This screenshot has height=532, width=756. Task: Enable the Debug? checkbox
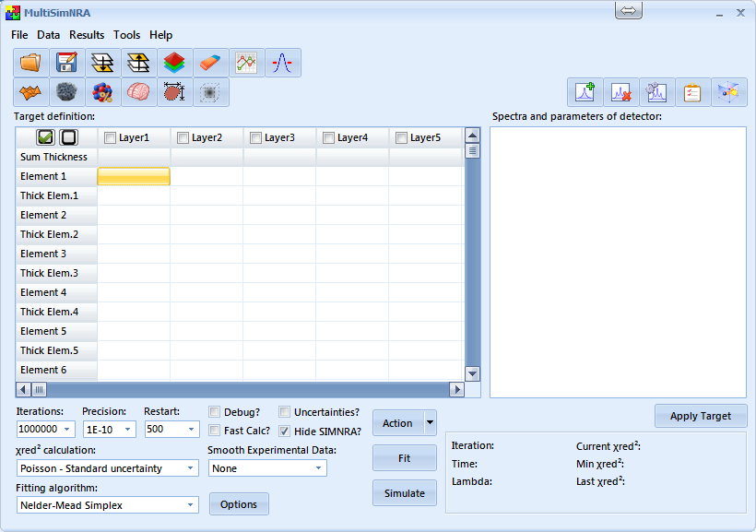point(215,412)
